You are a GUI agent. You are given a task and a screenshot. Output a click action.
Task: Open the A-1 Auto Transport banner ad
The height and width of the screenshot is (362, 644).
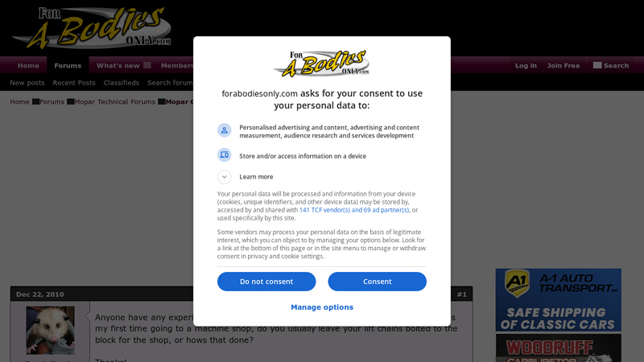558,300
